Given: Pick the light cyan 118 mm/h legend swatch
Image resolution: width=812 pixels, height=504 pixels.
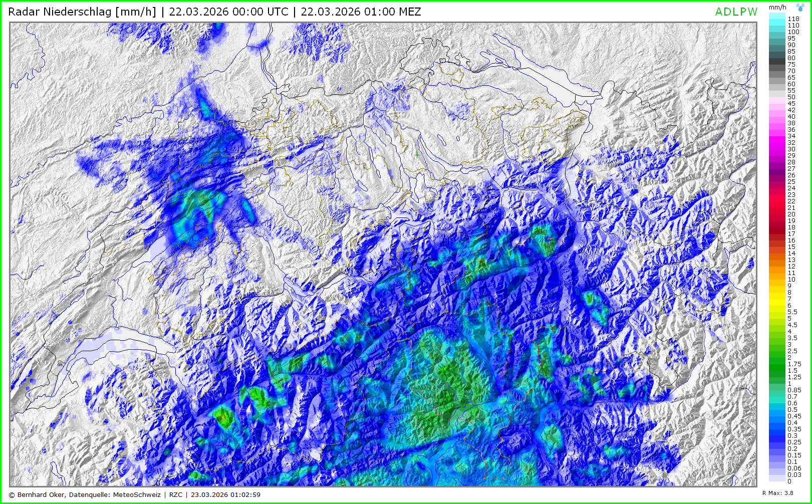Looking at the screenshot, I should [x=777, y=19].
